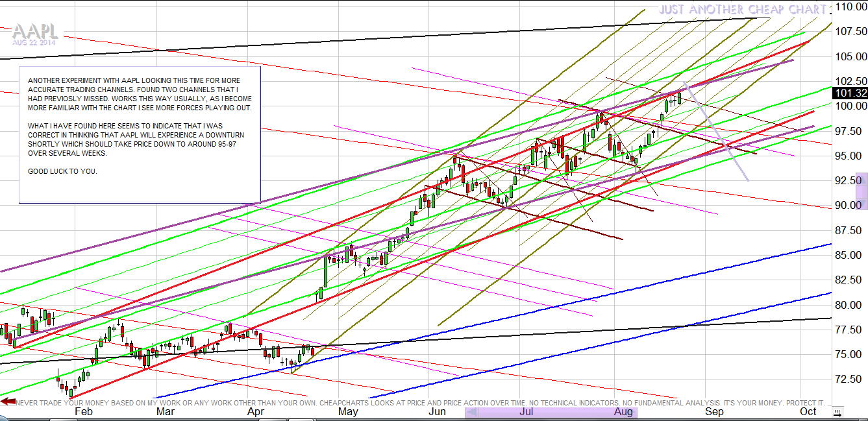Click the Sep label on time axis
The image size is (868, 421).
coord(714,411)
